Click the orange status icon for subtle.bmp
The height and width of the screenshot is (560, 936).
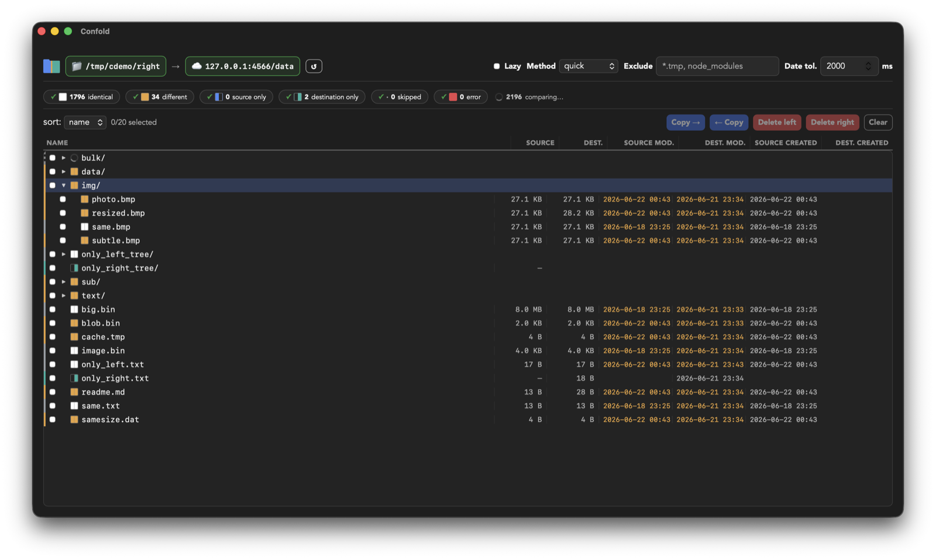click(x=84, y=241)
